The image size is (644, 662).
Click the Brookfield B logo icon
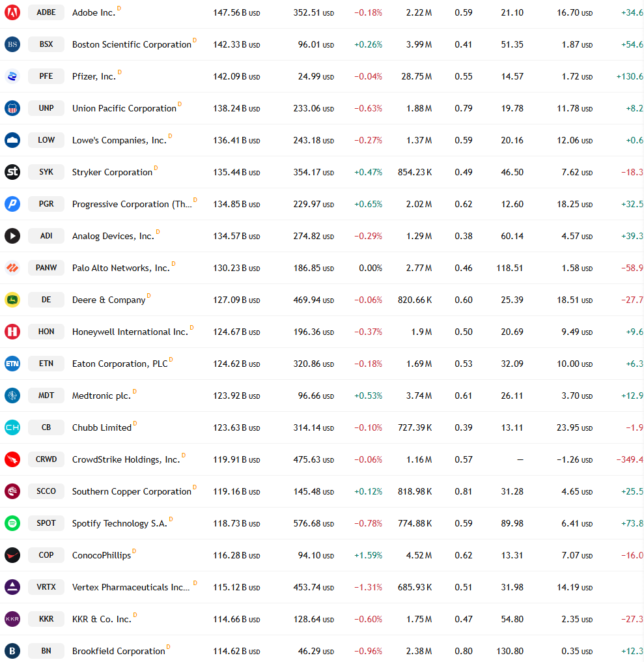[x=12, y=651]
